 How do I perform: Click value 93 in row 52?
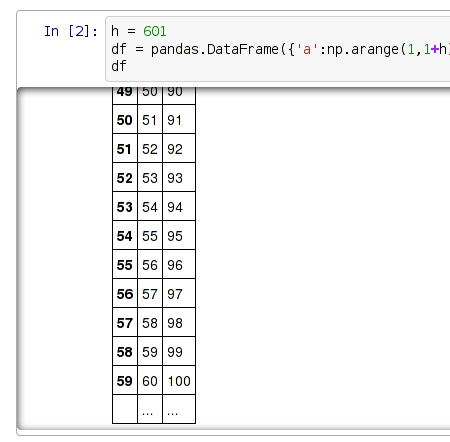179,177
